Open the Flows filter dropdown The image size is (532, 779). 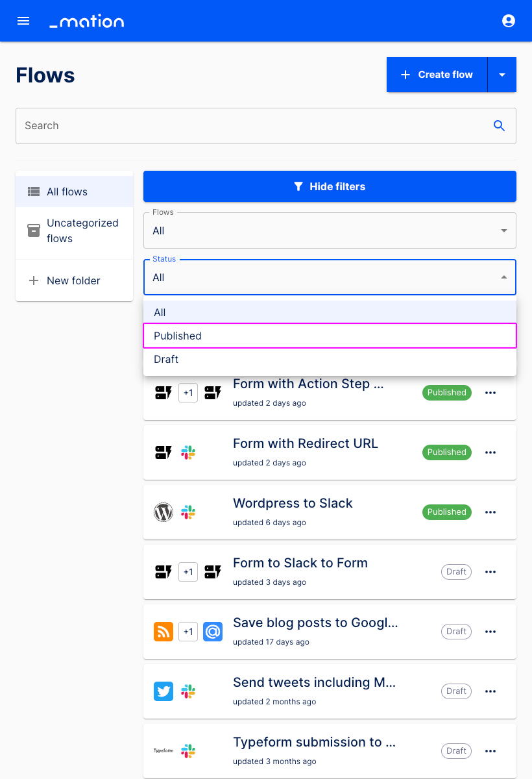[x=330, y=230]
